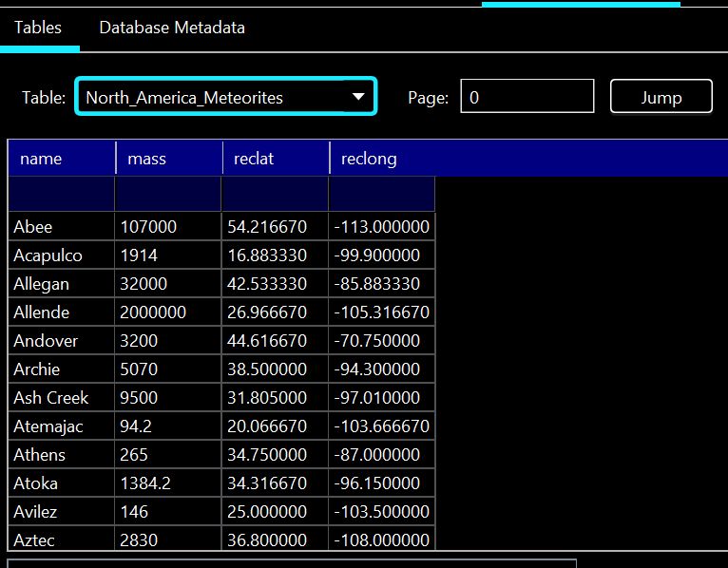This screenshot has width=728, height=568.
Task: Open the Database Metadata tab
Action: [x=172, y=28]
